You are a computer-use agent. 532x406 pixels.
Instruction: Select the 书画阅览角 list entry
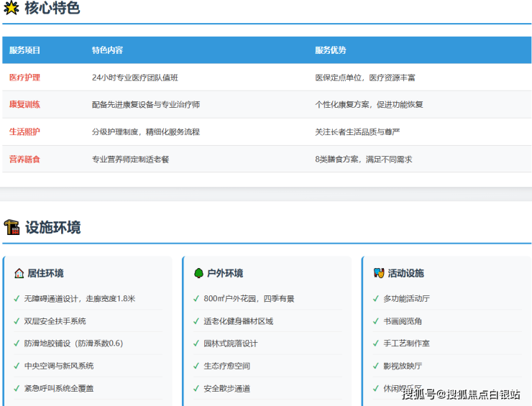[402, 321]
